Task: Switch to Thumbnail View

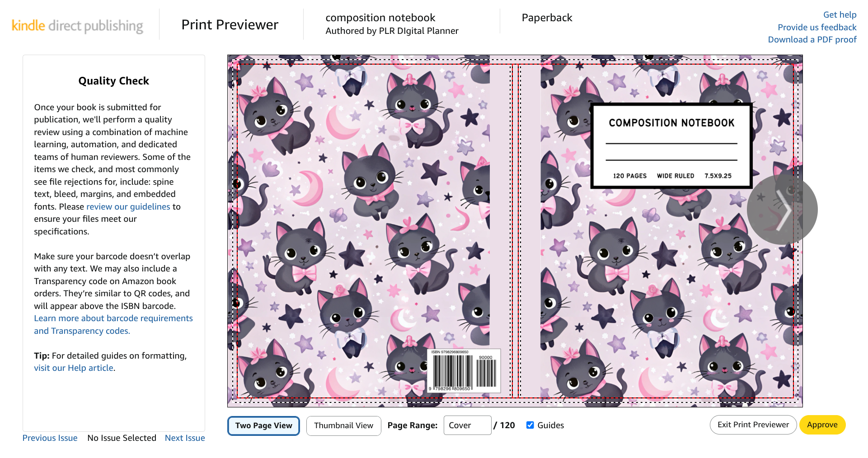Action: pyautogui.click(x=344, y=425)
